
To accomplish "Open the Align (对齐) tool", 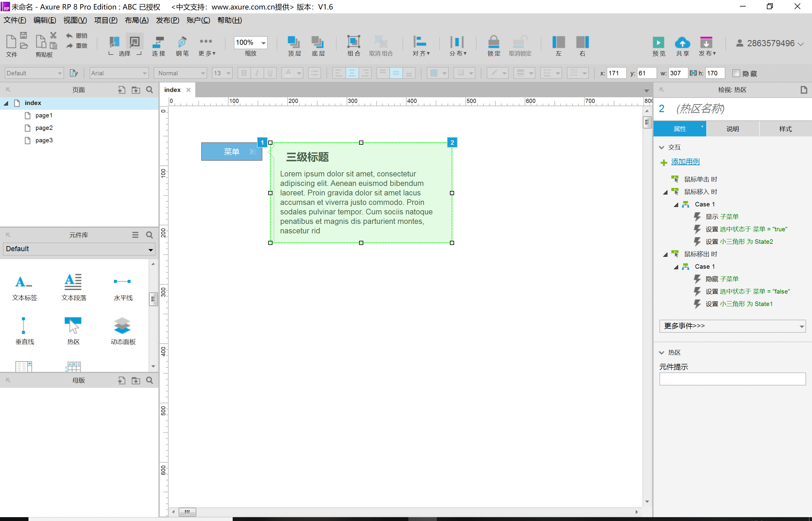I will pyautogui.click(x=420, y=42).
